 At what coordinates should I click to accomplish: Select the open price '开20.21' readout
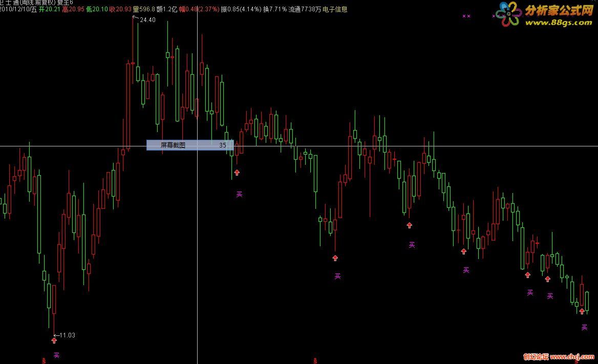[x=50, y=9]
